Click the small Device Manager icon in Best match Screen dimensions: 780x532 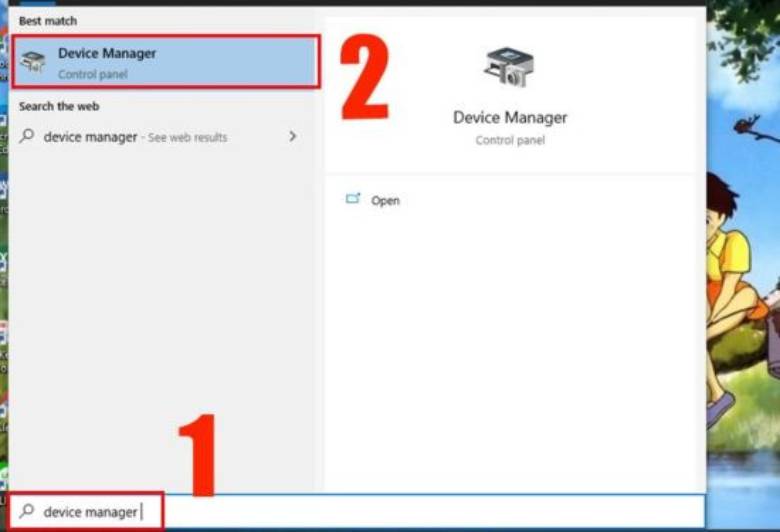click(x=33, y=62)
